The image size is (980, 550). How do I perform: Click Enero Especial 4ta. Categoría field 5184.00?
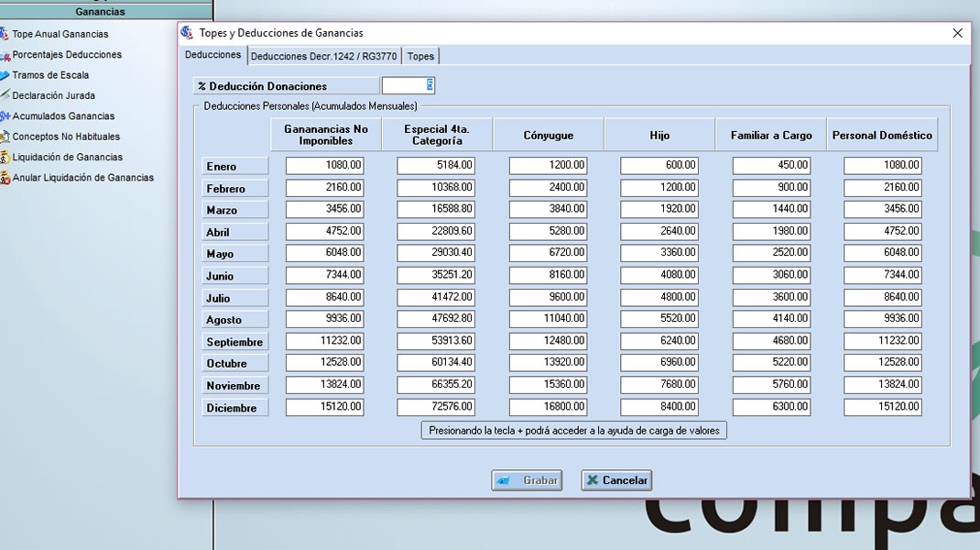click(x=436, y=165)
